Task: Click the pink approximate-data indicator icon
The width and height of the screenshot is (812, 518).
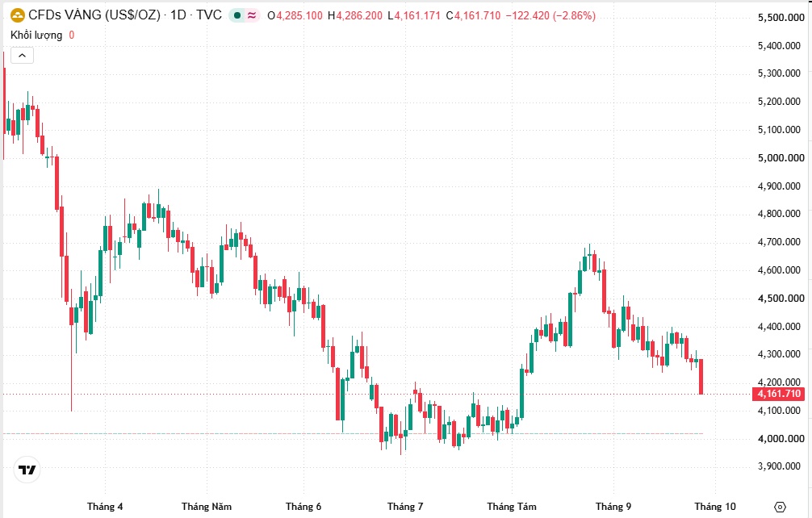Action: point(252,15)
